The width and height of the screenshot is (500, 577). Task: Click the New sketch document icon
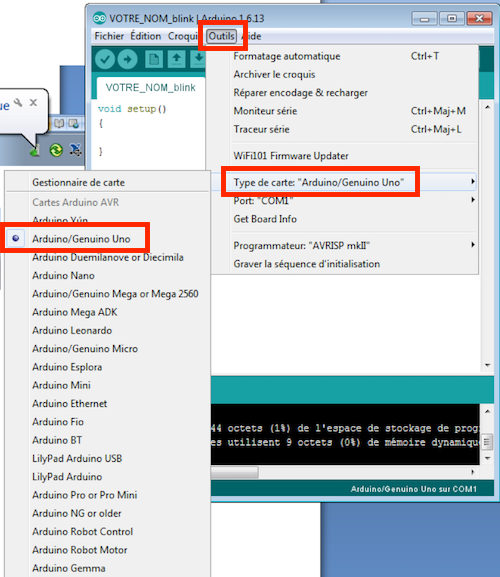pos(154,59)
